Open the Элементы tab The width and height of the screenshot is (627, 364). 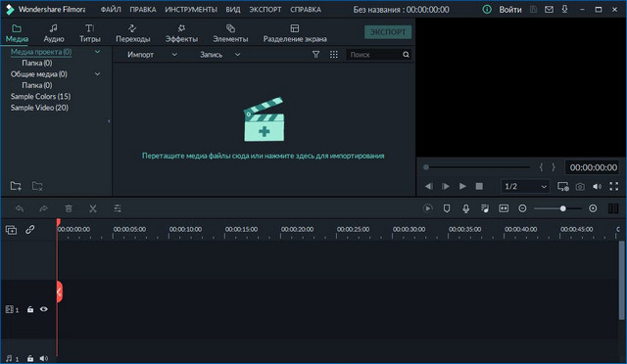pyautogui.click(x=230, y=33)
